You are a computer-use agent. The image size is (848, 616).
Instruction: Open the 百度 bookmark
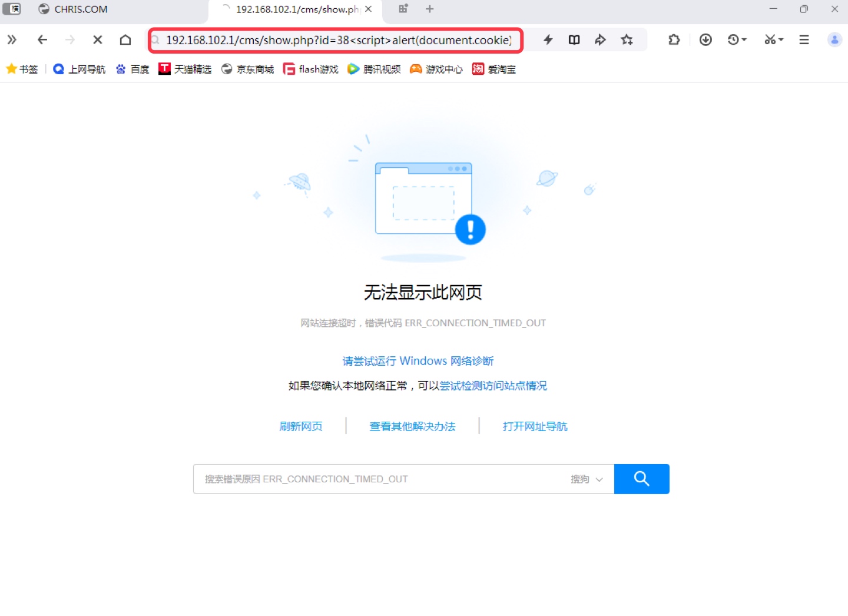click(x=132, y=69)
